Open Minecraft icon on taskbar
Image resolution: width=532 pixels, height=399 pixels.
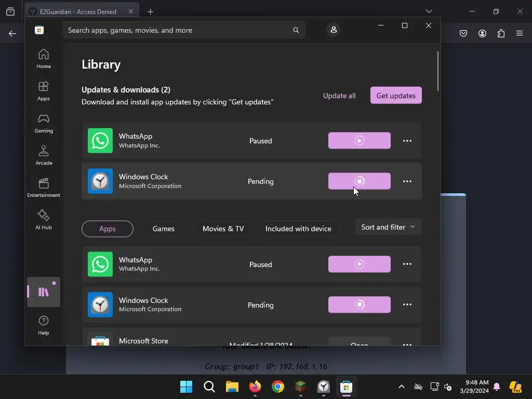coord(301,387)
